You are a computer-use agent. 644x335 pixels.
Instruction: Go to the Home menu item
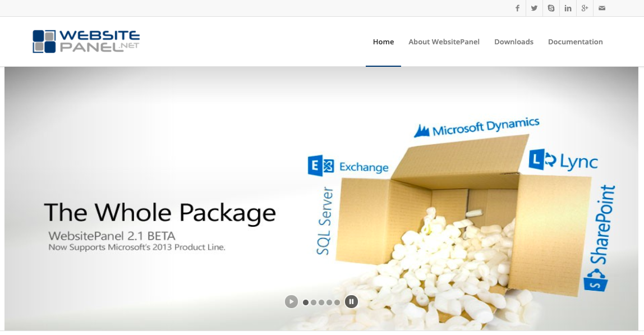point(383,42)
